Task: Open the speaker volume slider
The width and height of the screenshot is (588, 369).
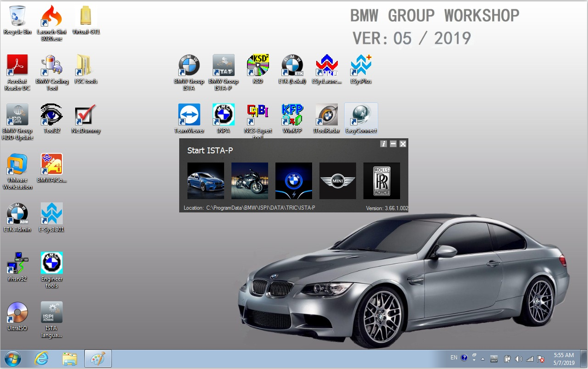Action: point(519,358)
